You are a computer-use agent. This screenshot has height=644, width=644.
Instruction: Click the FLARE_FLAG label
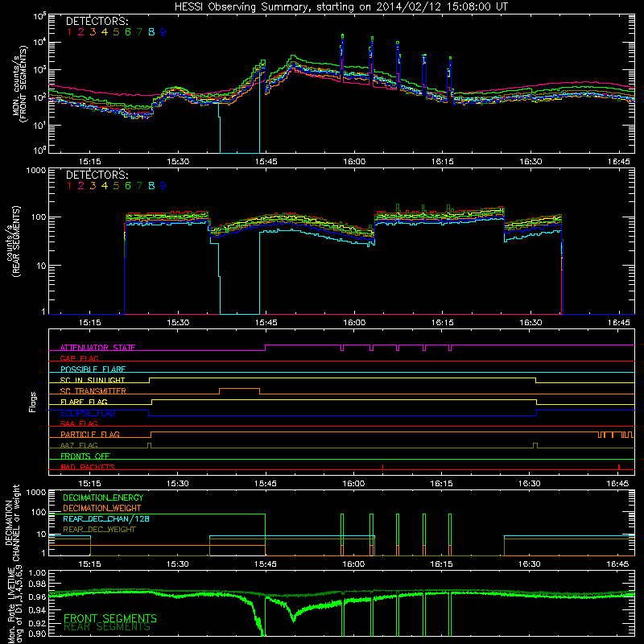click(x=84, y=402)
